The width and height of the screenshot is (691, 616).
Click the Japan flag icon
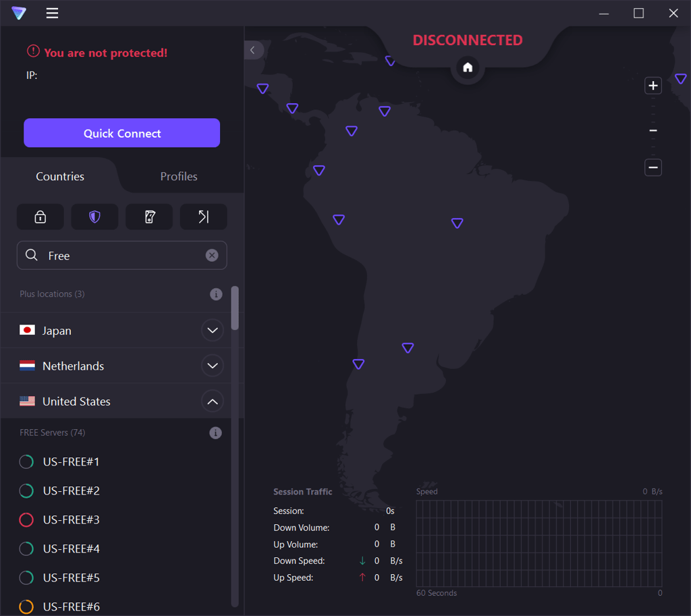(27, 330)
